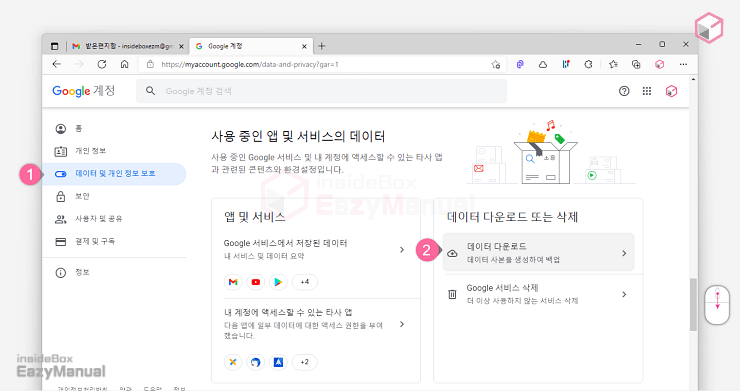Click the Gmail icon in app list
Image resolution: width=740 pixels, height=391 pixels.
(x=233, y=282)
